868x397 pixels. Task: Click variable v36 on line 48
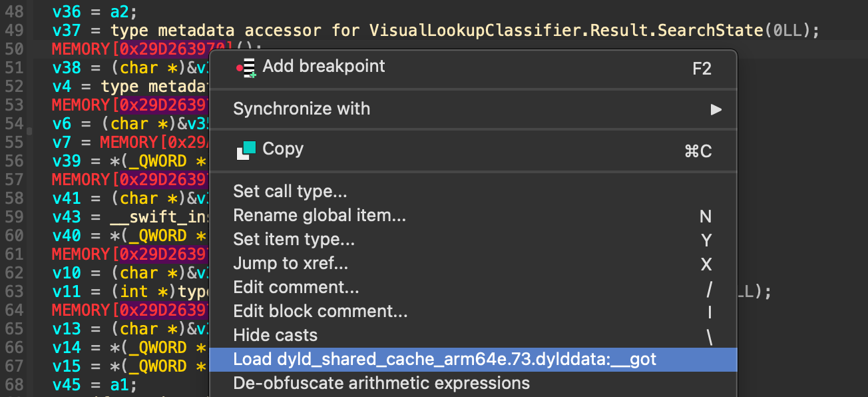tap(65, 13)
